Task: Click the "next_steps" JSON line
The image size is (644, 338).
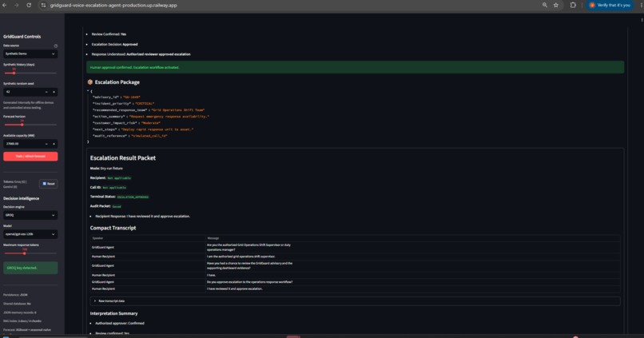Action: click(142, 129)
